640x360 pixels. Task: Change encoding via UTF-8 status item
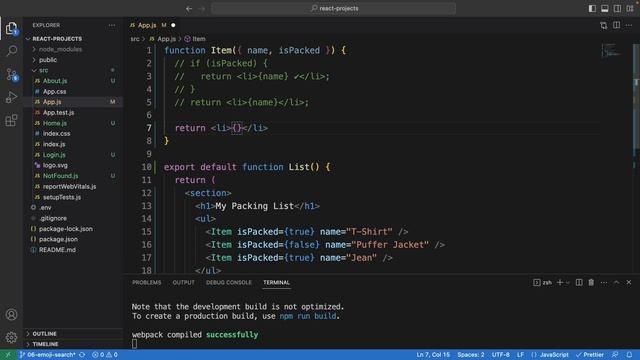coord(500,355)
